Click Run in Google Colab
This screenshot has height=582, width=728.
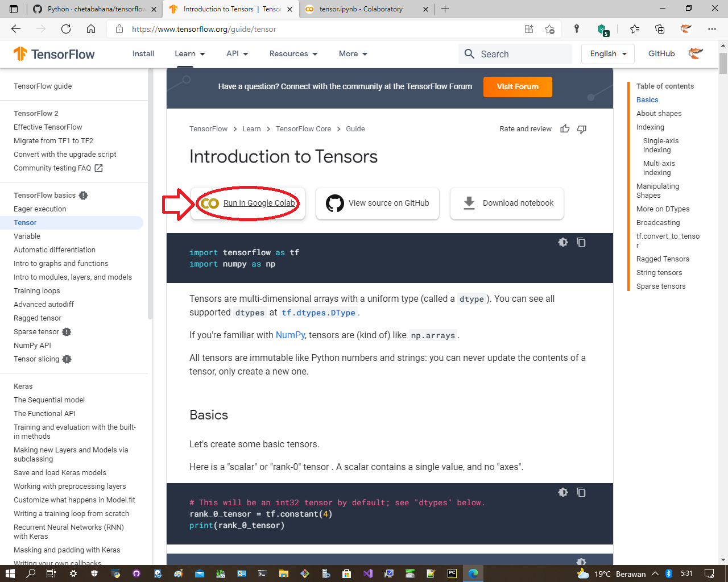pyautogui.click(x=248, y=203)
